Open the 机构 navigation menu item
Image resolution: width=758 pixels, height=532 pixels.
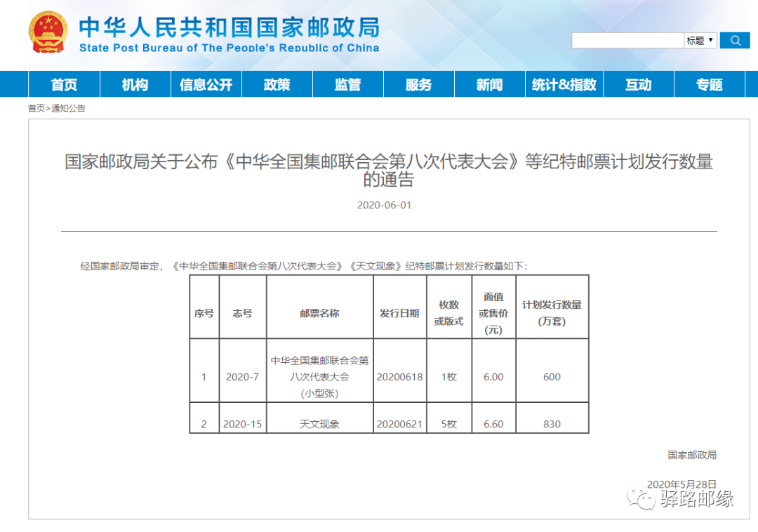coord(135,84)
